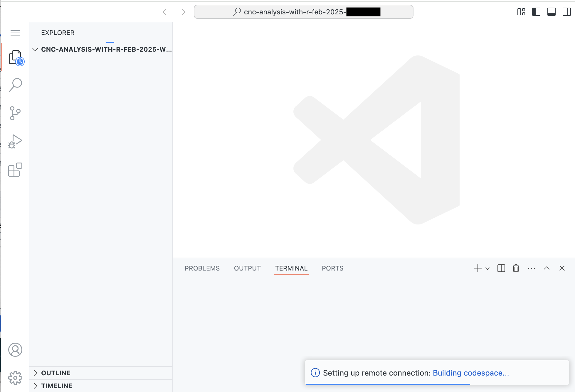The height and width of the screenshot is (392, 575).
Task: Expand the OUTLINE section
Action: click(101, 373)
